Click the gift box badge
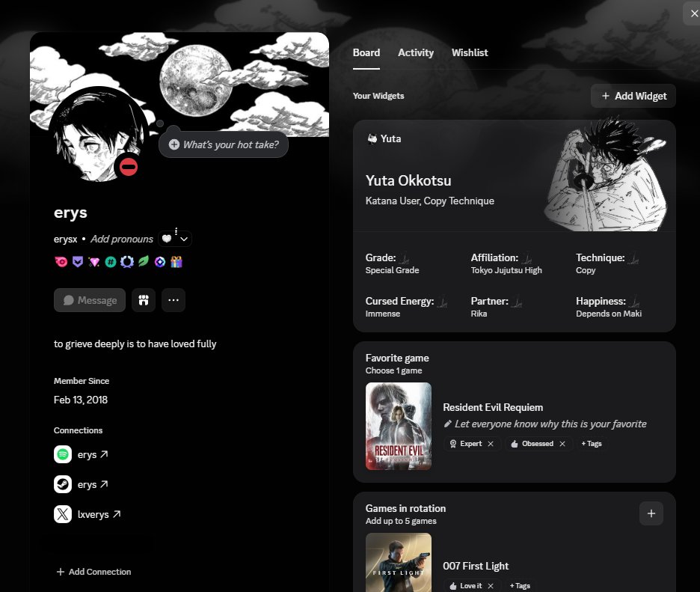The height and width of the screenshot is (592, 700). click(176, 262)
